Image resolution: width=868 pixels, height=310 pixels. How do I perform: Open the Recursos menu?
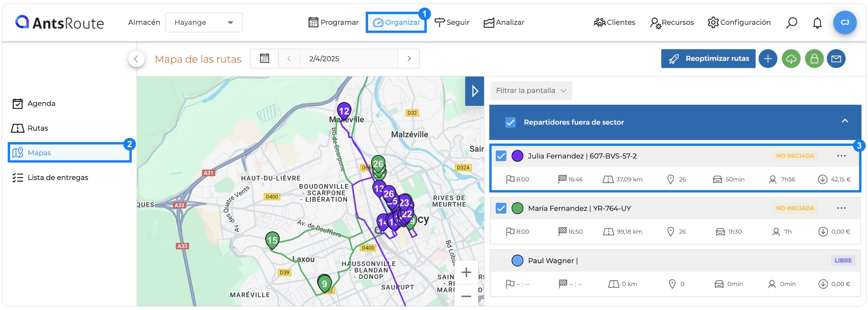[x=672, y=22]
